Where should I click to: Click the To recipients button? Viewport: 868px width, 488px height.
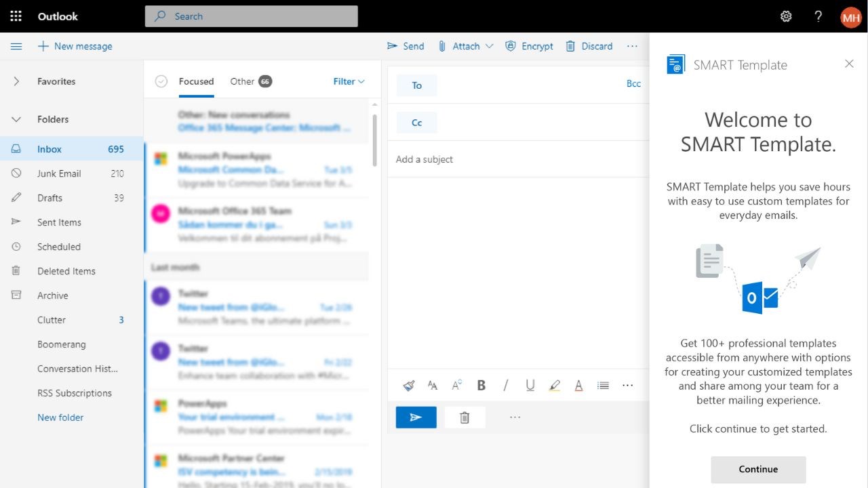(416, 85)
